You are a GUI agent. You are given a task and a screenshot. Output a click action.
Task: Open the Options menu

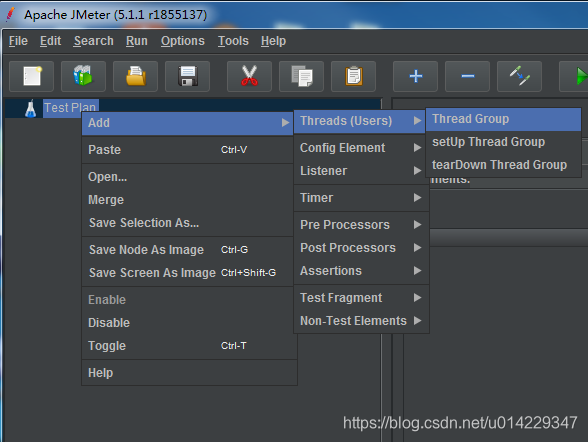(x=183, y=41)
